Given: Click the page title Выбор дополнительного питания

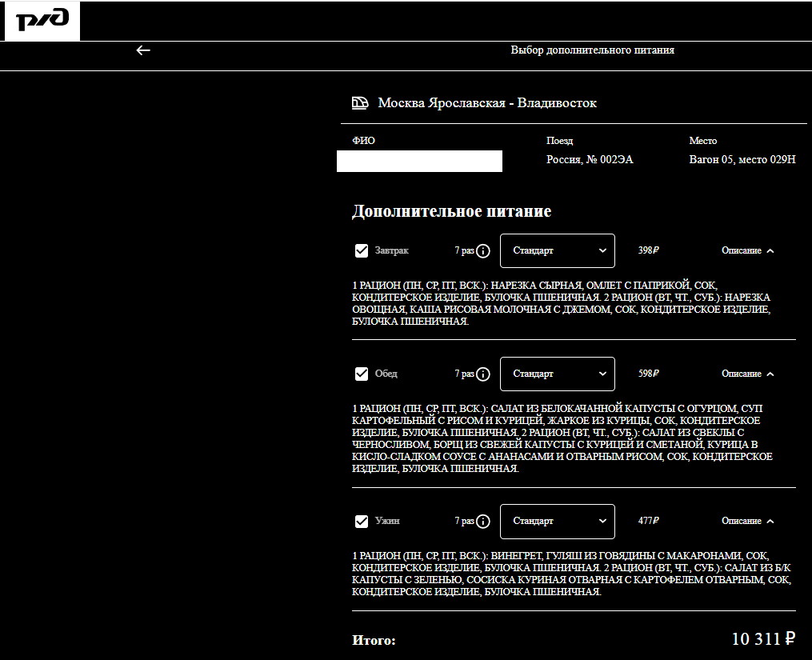Looking at the screenshot, I should click(592, 50).
